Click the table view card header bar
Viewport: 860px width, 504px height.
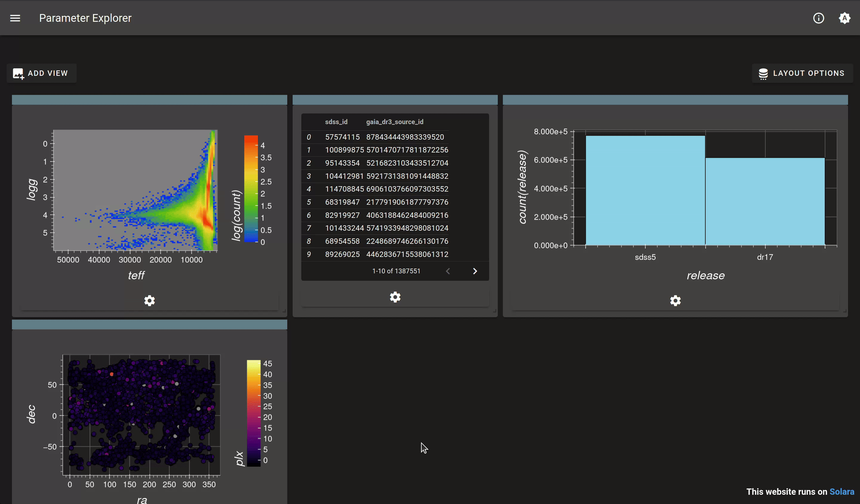(395, 100)
